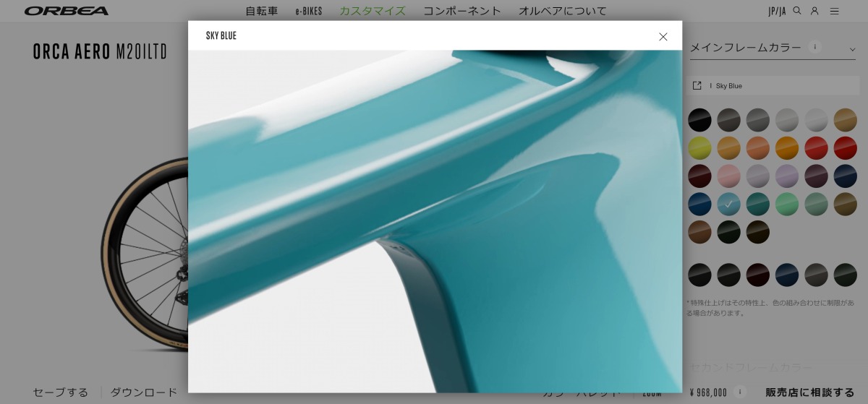Click the ダウンロード link

pos(144,392)
